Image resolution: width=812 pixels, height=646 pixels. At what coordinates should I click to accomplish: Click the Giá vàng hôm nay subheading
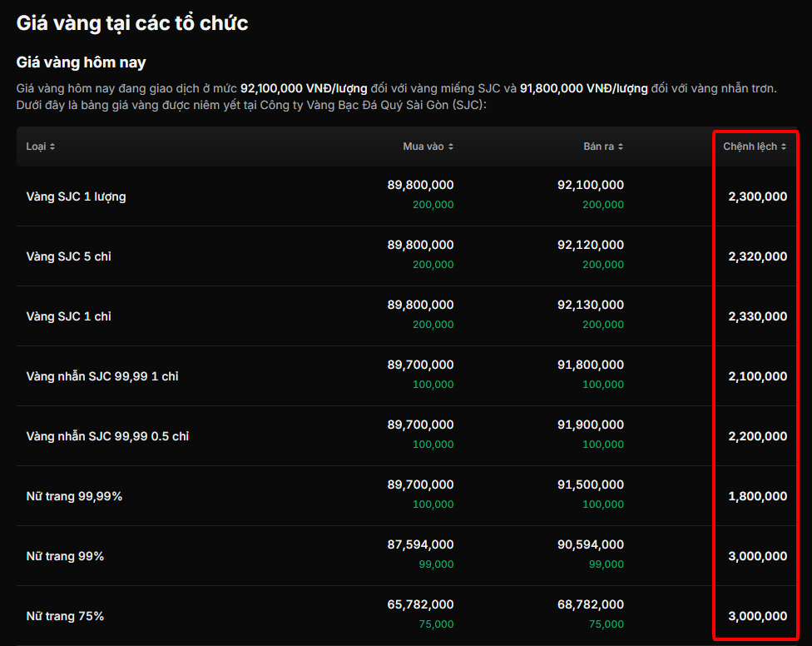point(82,62)
